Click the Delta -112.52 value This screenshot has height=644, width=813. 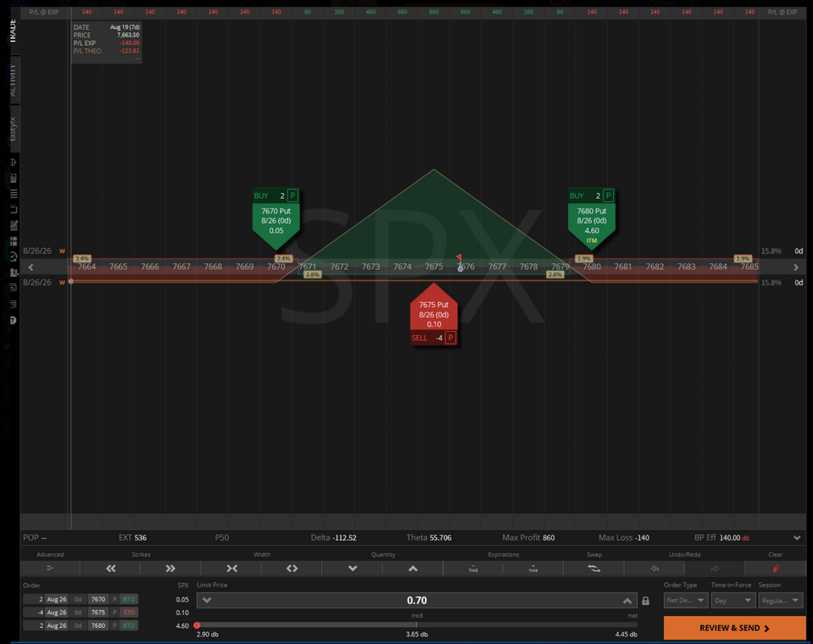tap(345, 538)
